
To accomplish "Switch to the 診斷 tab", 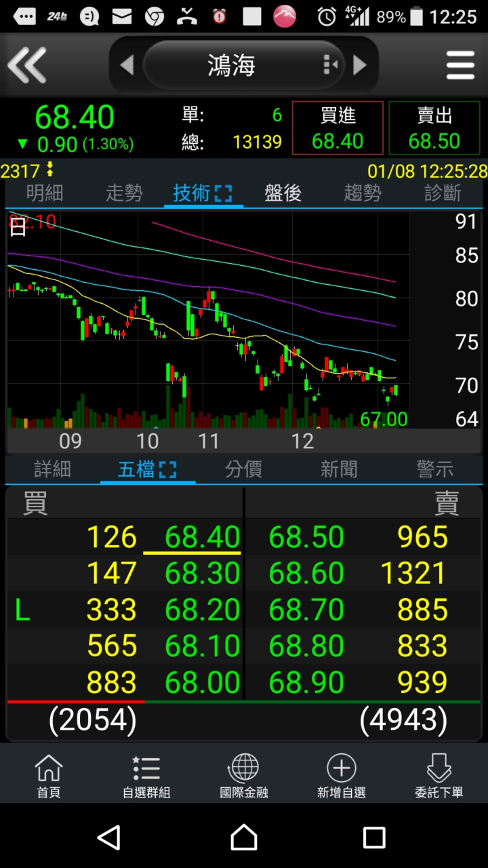I will coord(443,193).
